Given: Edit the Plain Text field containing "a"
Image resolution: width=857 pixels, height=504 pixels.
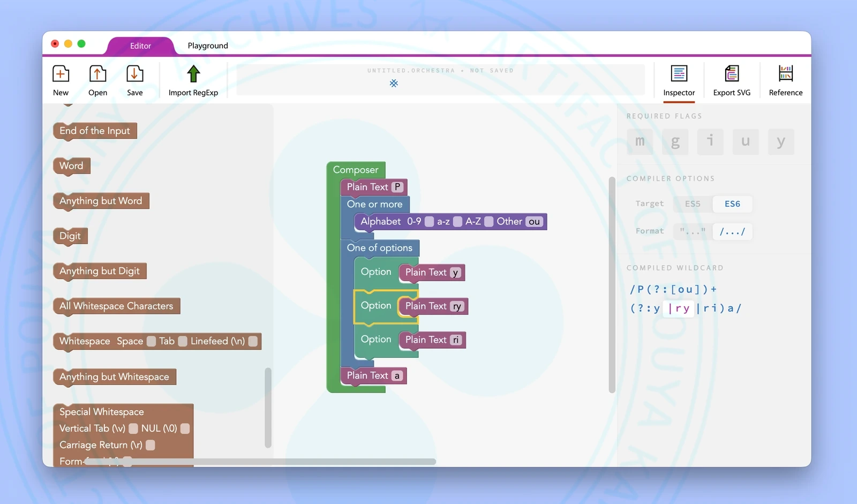Looking at the screenshot, I should click(397, 376).
